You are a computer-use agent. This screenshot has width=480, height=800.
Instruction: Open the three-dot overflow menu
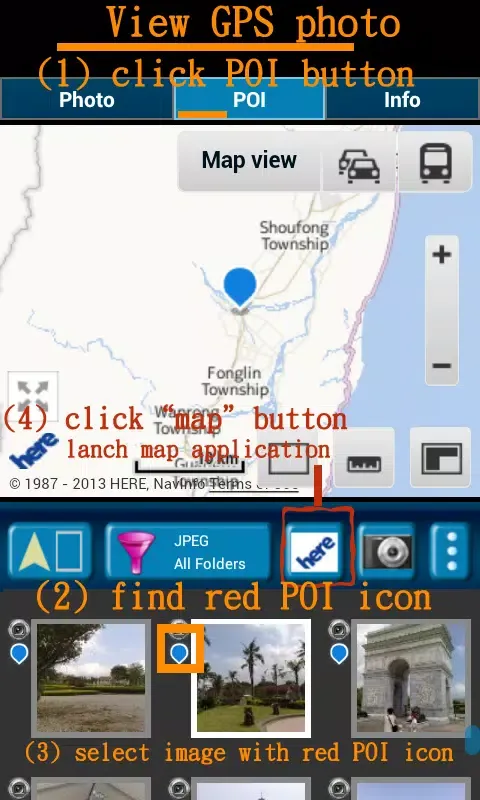pos(451,552)
